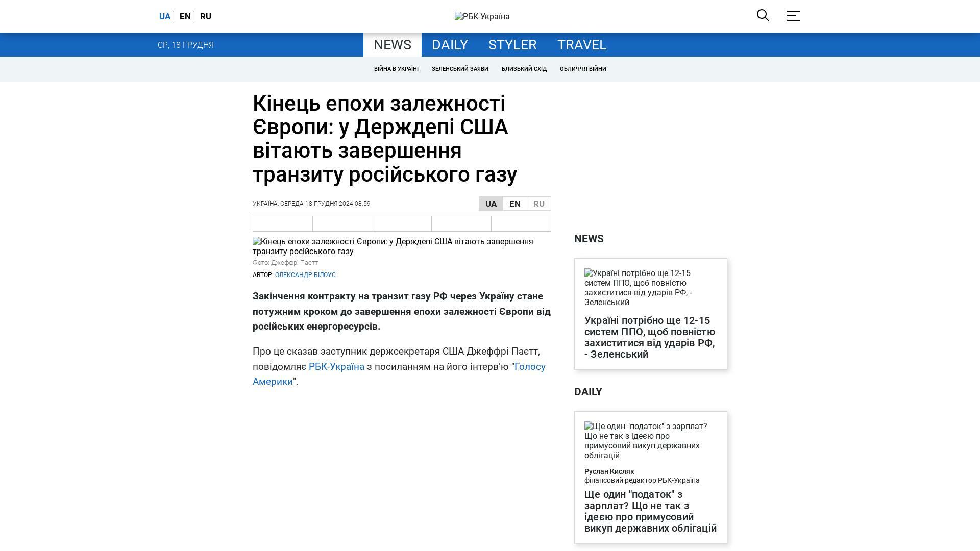Open the ВІЙНА В УКРАЇНІ topic
The height and width of the screenshot is (551, 980).
[396, 69]
